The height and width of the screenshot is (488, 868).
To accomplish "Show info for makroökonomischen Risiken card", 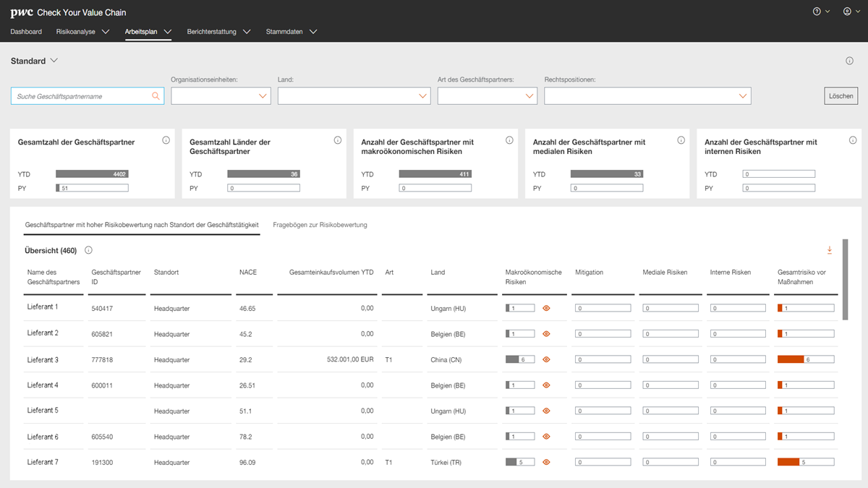I will (509, 140).
